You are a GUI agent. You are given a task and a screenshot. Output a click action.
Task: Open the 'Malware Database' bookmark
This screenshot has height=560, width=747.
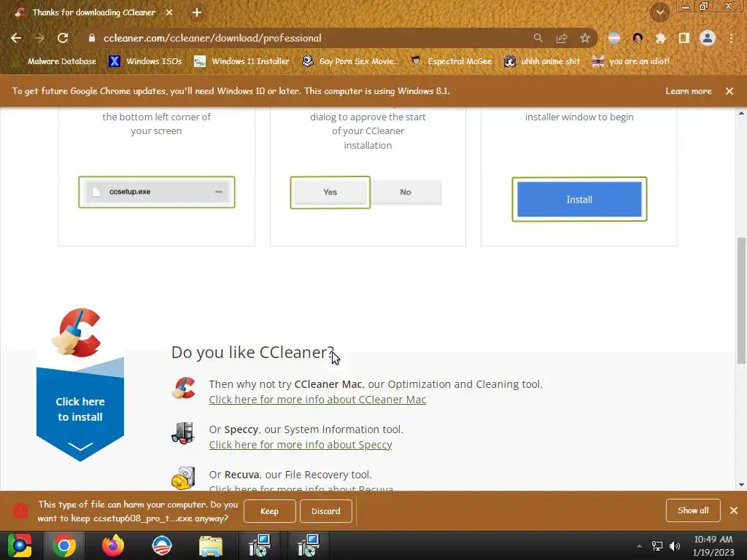[55, 61]
